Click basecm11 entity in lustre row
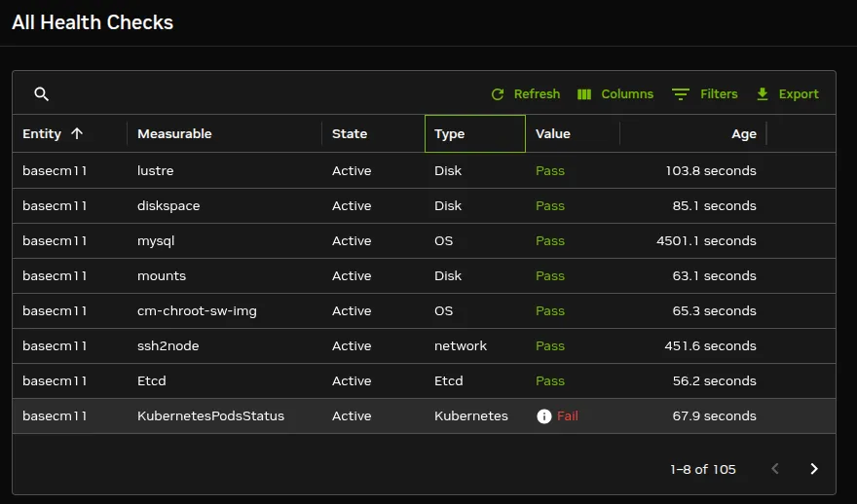857x504 pixels. click(55, 171)
